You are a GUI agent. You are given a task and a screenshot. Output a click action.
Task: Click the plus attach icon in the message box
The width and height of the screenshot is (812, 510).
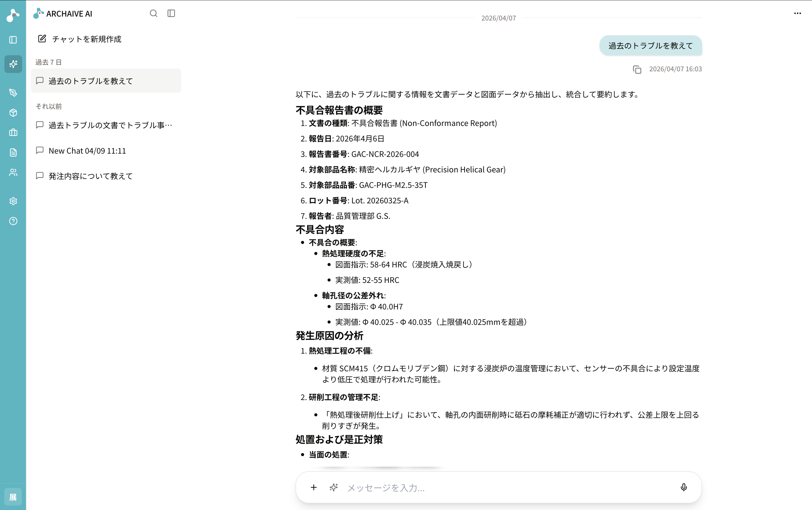[313, 487]
